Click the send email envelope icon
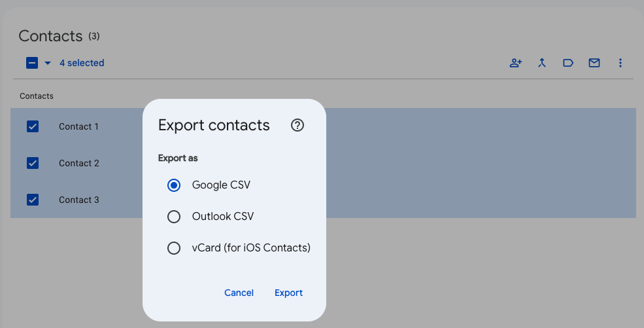 594,64
